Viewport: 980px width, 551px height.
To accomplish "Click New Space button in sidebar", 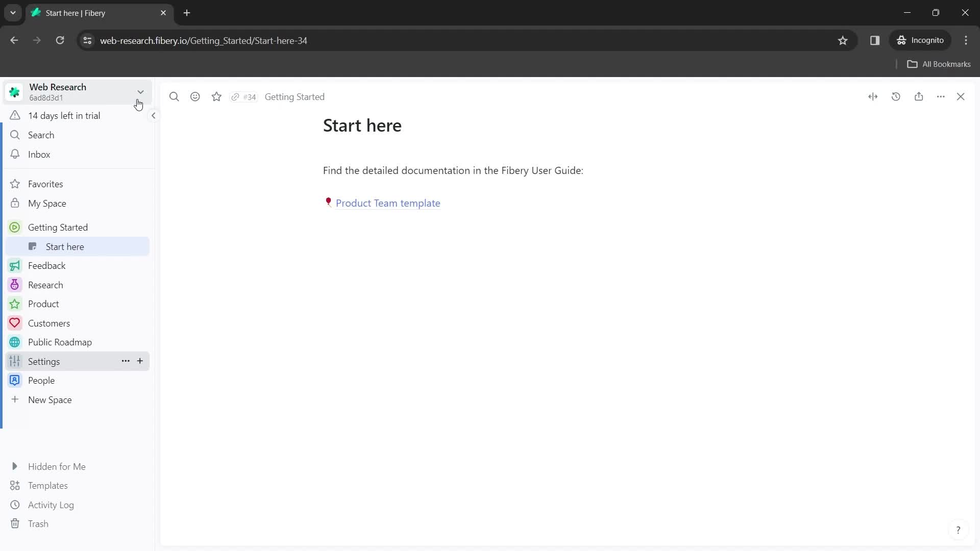I will [x=50, y=399].
